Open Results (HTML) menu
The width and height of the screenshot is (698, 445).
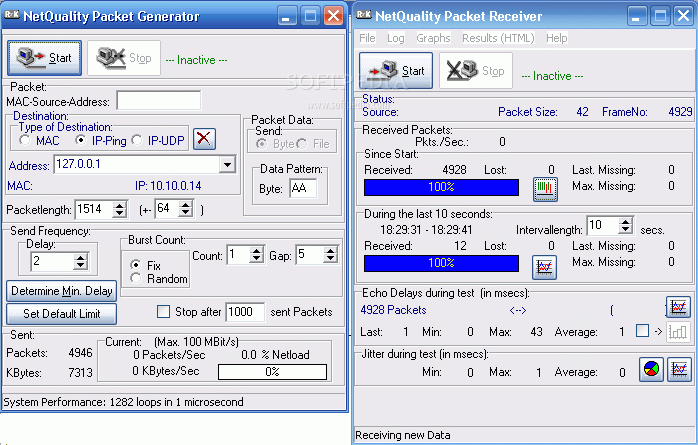(498, 38)
